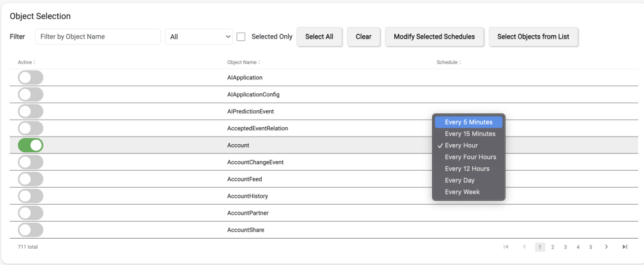Click the AIApplication object name
644x265 pixels.
coord(245,77)
